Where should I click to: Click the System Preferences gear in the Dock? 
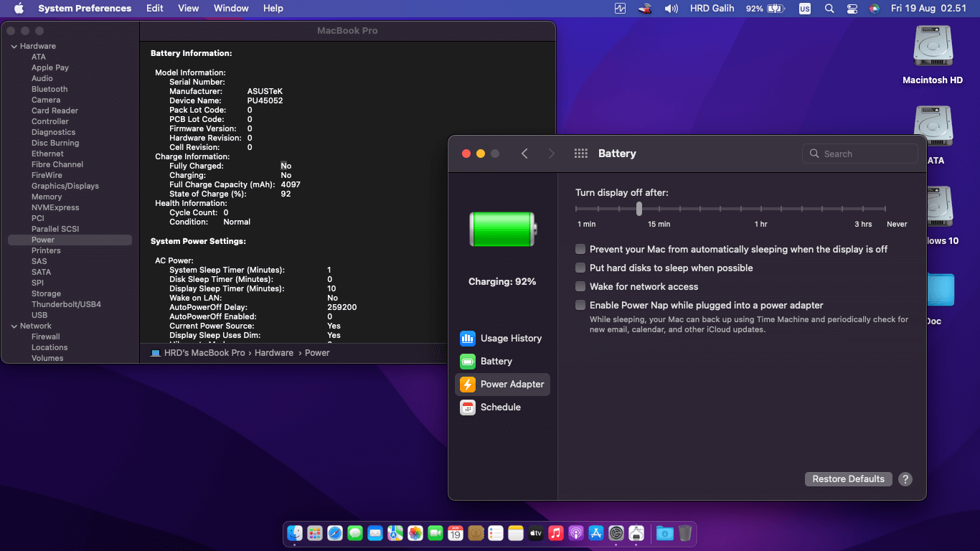pos(616,533)
